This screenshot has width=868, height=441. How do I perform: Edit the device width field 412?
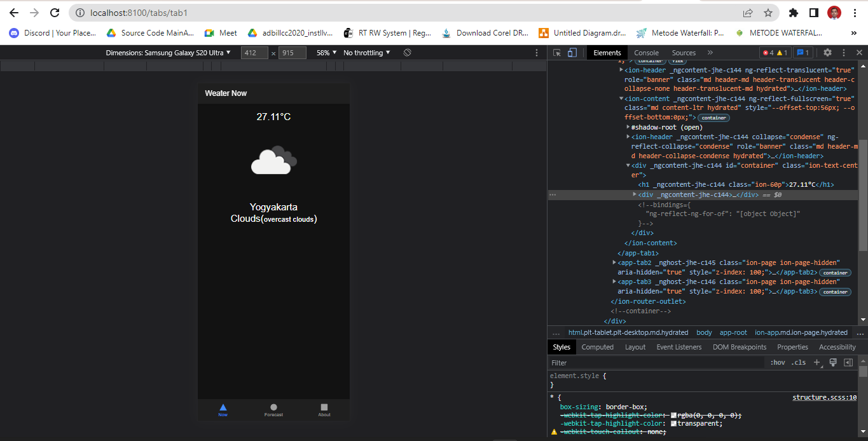pos(255,53)
